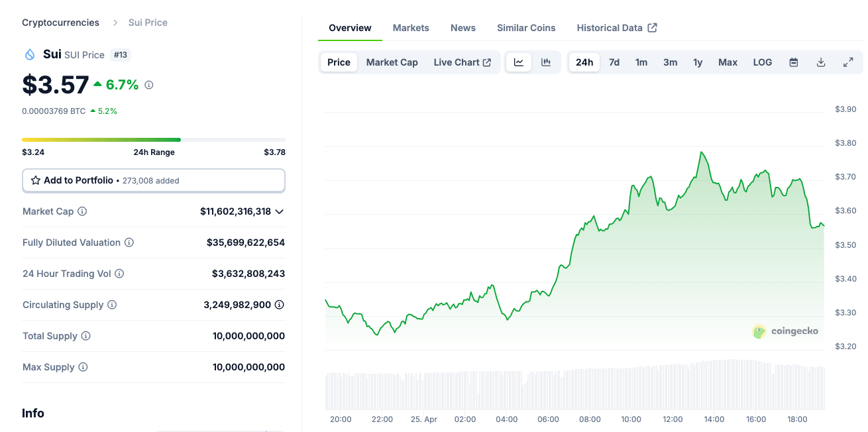Switch chart to line view
Image resolution: width=868 pixels, height=432 pixels.
tap(518, 62)
